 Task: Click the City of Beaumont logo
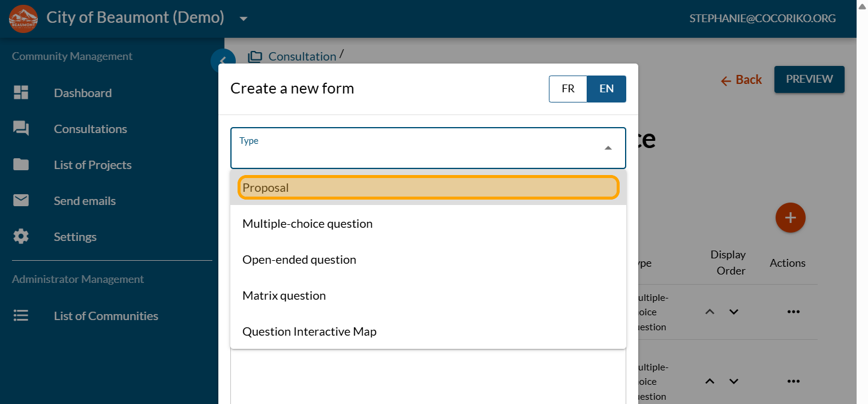[23, 19]
